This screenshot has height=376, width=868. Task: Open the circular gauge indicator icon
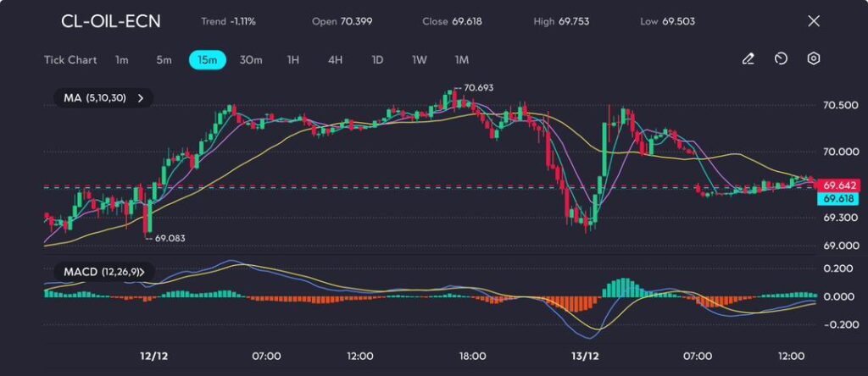[x=781, y=59]
